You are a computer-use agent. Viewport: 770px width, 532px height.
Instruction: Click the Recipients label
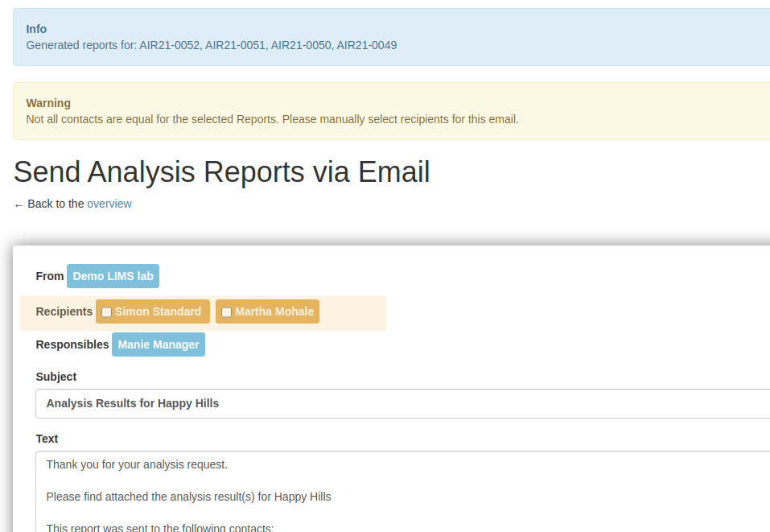64,311
